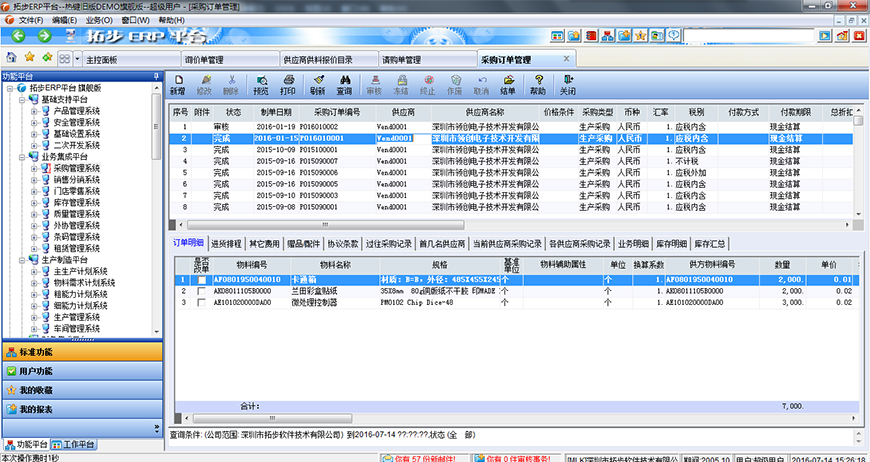Viewport: 870px width, 462px height.
Task: Collapse the 基础支持平台 tree node
Action: pos(22,100)
